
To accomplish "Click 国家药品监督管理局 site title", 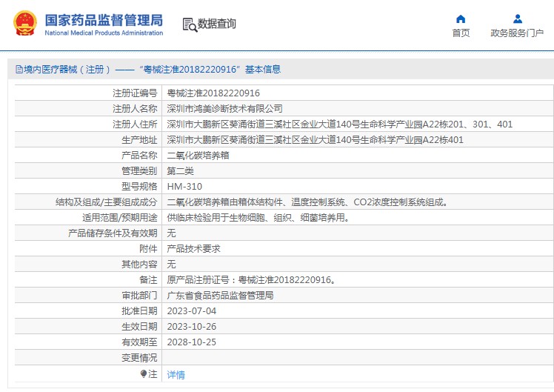I will (x=104, y=20).
